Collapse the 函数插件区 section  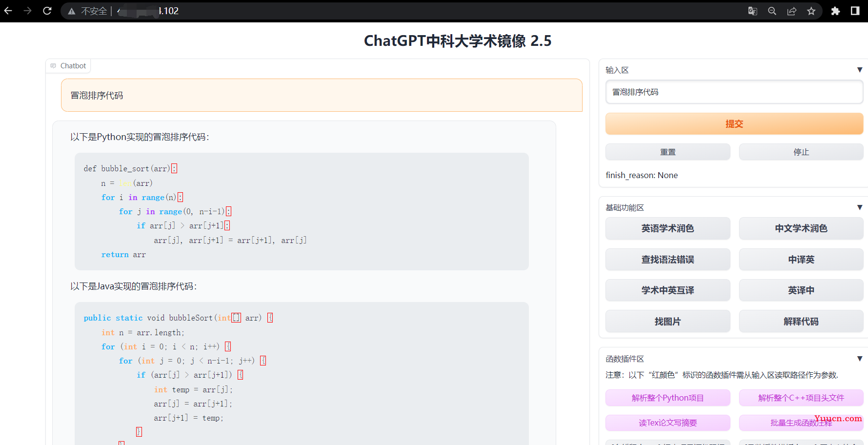point(860,359)
